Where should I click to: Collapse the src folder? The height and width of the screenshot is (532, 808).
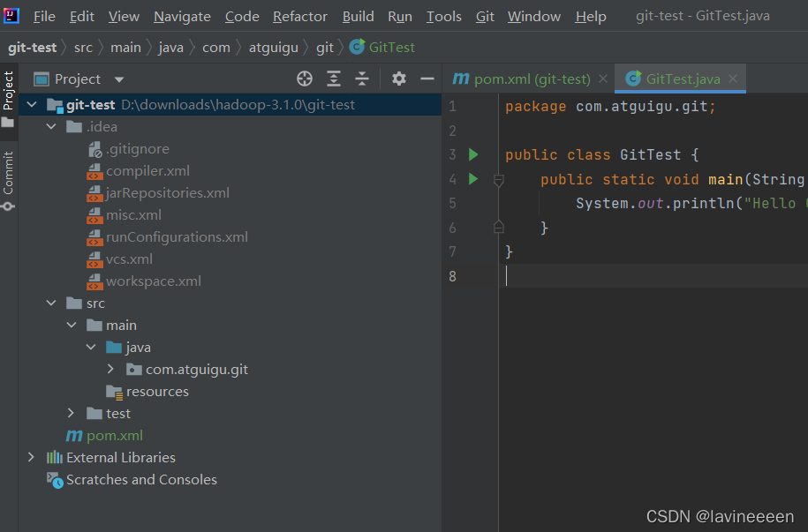[x=51, y=303]
